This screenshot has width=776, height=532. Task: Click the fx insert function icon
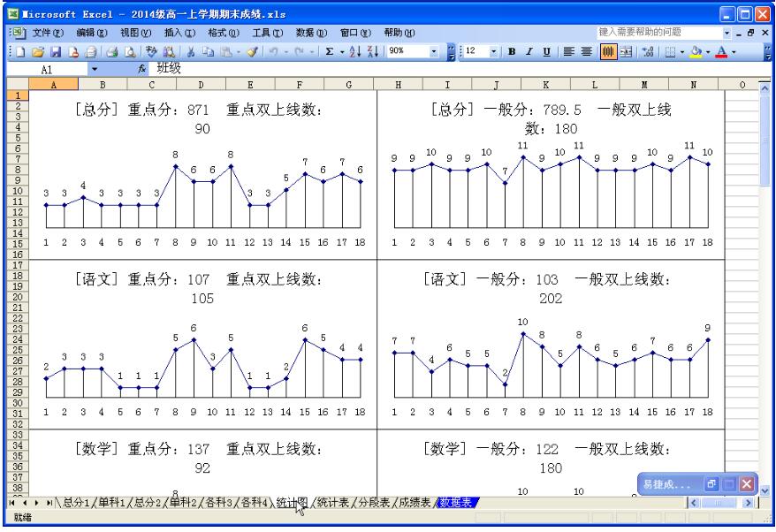[141, 69]
